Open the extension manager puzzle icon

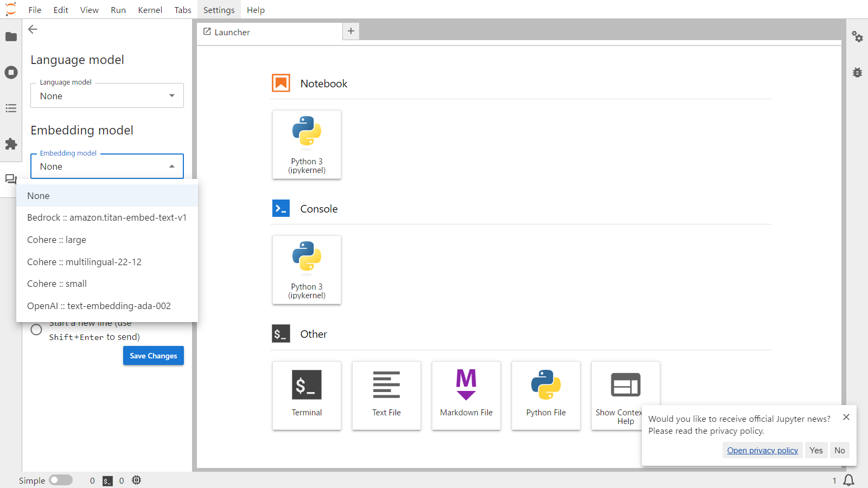tap(11, 144)
